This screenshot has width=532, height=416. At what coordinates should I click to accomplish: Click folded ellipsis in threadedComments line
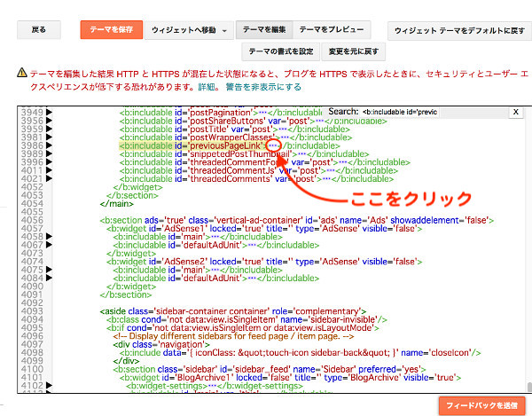326,179
